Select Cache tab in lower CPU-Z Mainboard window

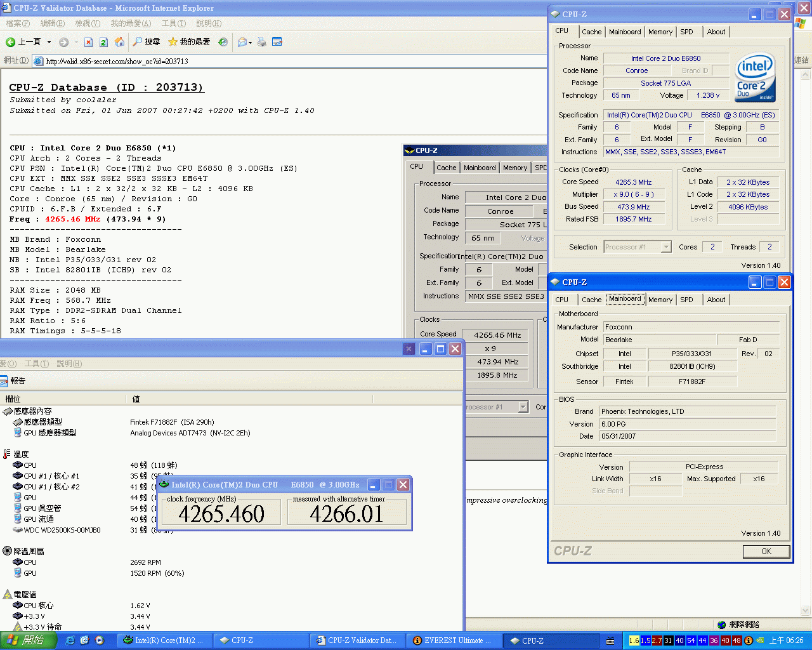click(591, 300)
